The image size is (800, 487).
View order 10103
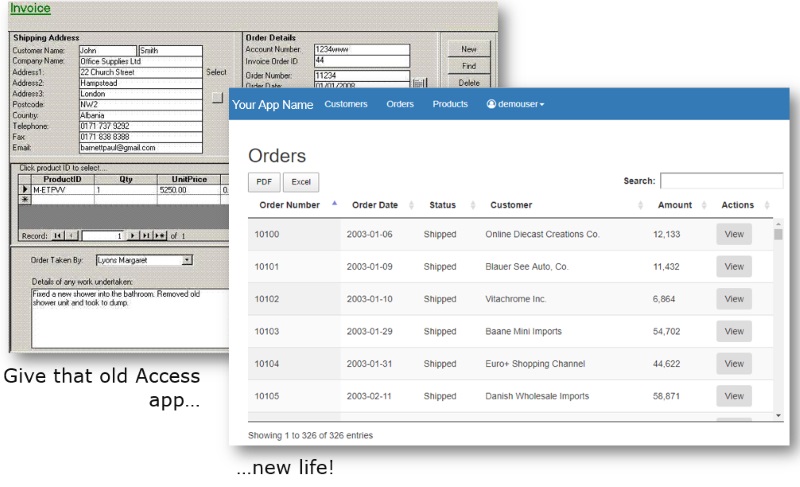pos(734,331)
